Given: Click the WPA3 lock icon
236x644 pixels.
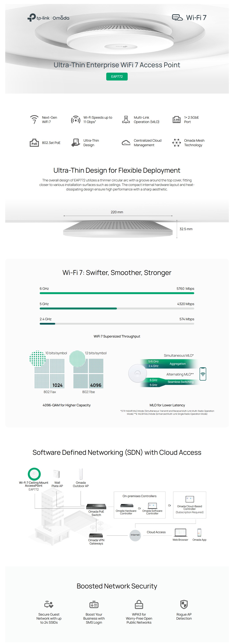Looking at the screenshot, I should 139,604.
